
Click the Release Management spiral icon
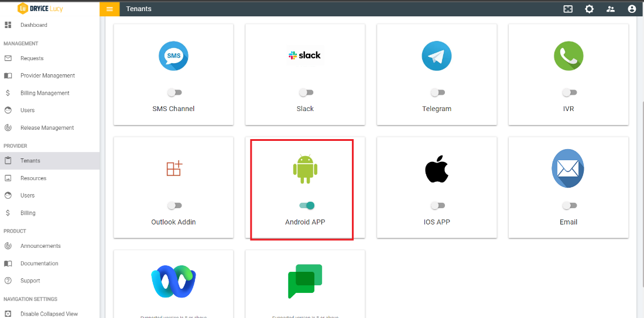[8, 127]
